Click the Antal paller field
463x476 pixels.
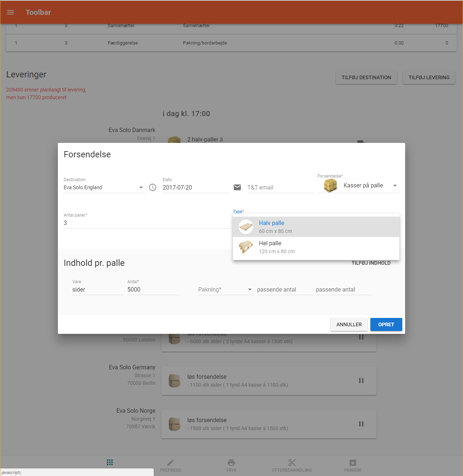[x=147, y=223]
